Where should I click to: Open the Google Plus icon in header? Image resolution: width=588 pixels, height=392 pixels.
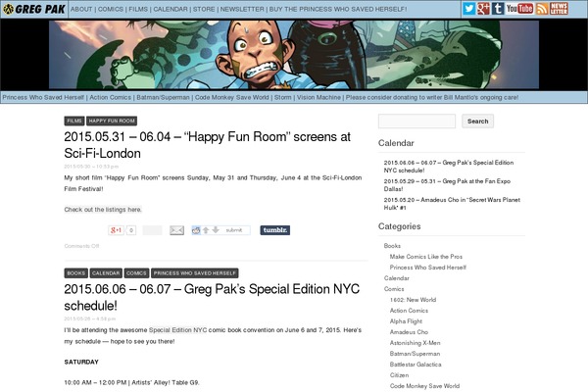(483, 8)
